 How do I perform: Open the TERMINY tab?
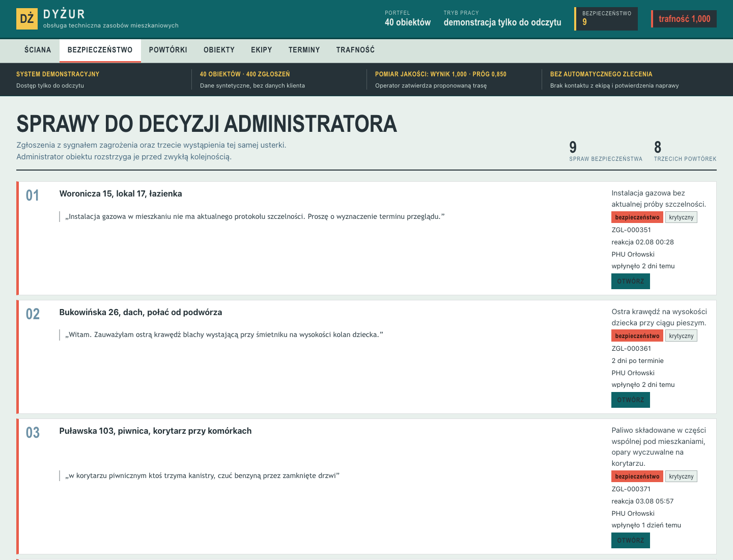[x=304, y=50]
